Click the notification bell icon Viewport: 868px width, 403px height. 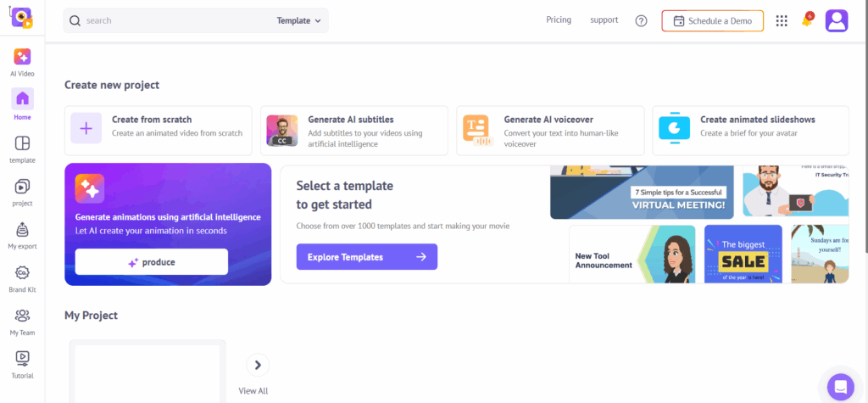(x=806, y=20)
